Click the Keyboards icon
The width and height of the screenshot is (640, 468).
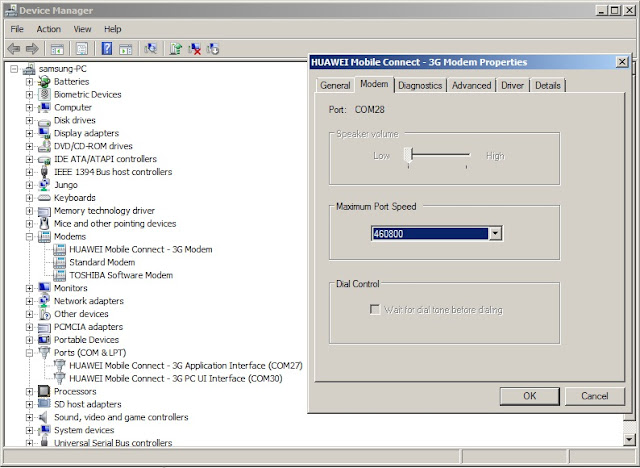click(44, 198)
